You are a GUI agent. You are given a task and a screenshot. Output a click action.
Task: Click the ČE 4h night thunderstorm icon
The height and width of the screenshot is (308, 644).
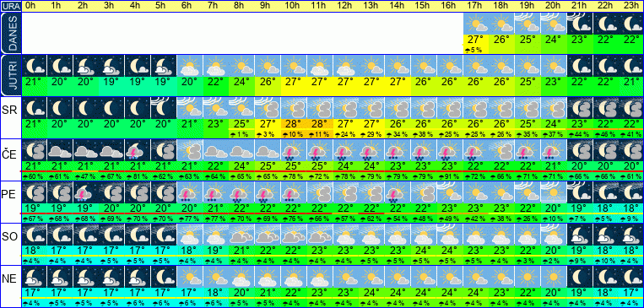(x=138, y=150)
